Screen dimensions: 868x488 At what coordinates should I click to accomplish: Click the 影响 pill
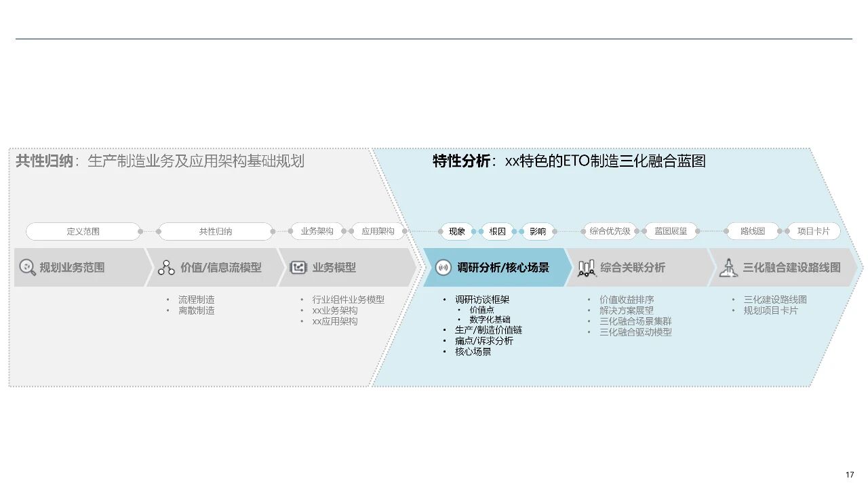point(538,232)
